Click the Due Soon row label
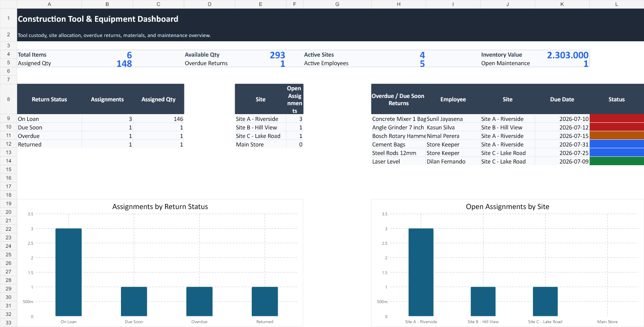 point(49,127)
